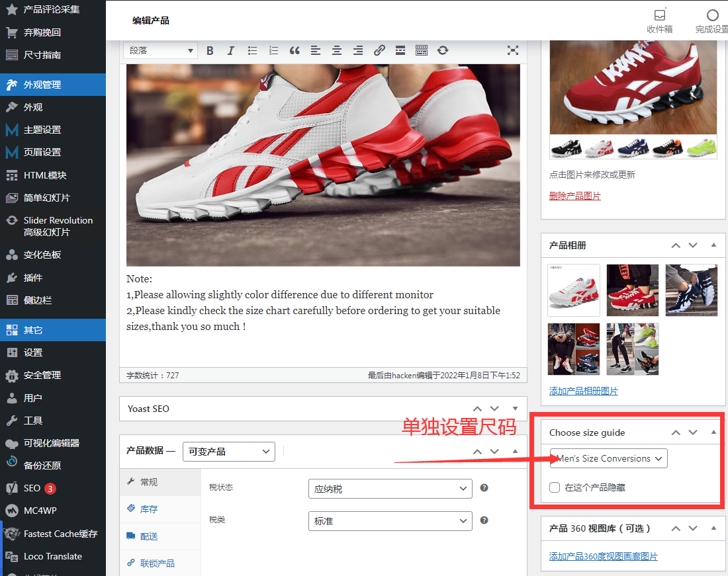Image resolution: width=728 pixels, height=576 pixels.
Task: Open the shipping product data tab
Action: (149, 536)
